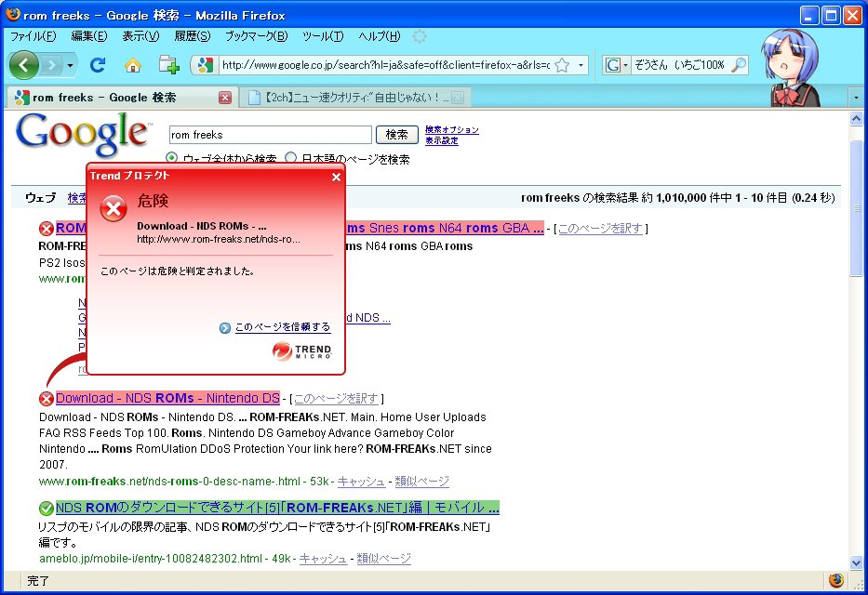Click the Google search query field

point(270,135)
